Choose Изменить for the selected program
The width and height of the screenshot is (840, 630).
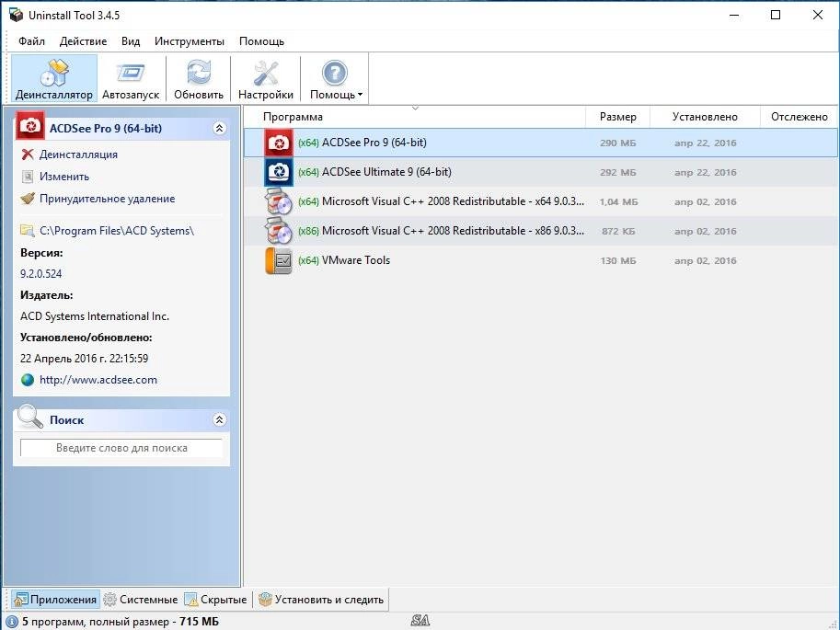tap(64, 177)
